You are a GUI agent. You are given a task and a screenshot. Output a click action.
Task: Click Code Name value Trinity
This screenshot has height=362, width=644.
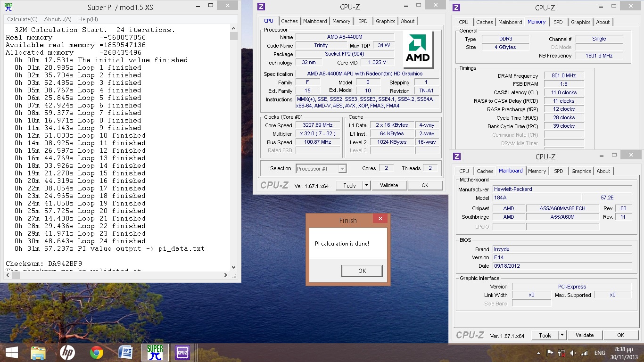point(321,45)
